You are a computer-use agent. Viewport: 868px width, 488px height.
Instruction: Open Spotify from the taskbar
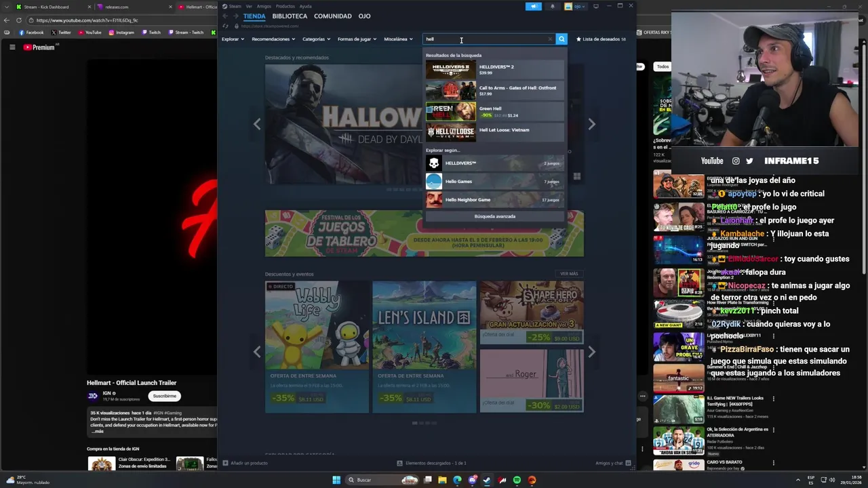pos(517,480)
